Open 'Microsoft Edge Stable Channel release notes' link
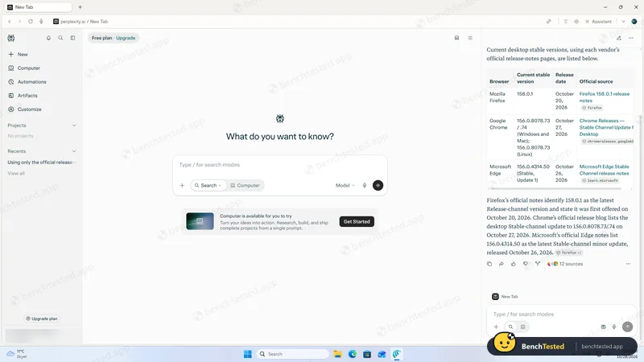 click(x=605, y=170)
